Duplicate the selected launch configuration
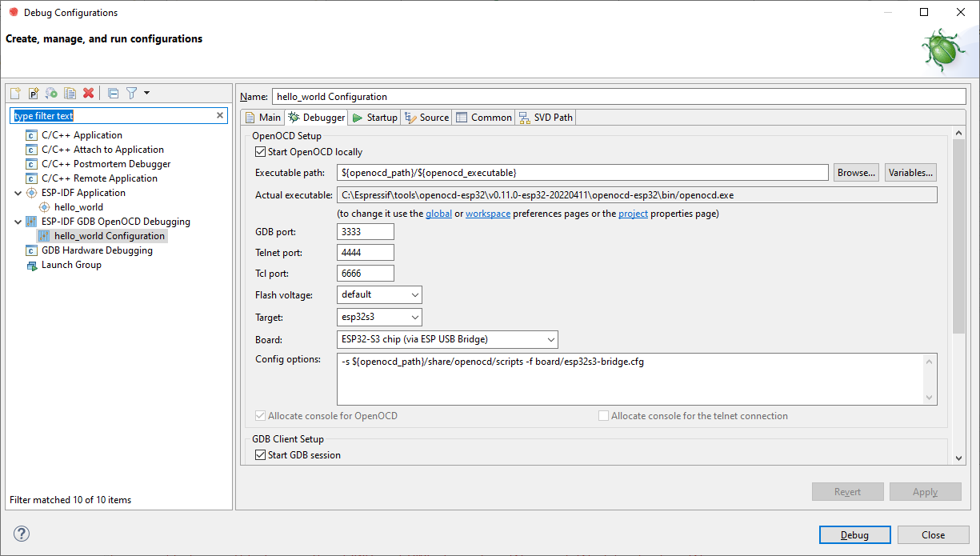 70,93
